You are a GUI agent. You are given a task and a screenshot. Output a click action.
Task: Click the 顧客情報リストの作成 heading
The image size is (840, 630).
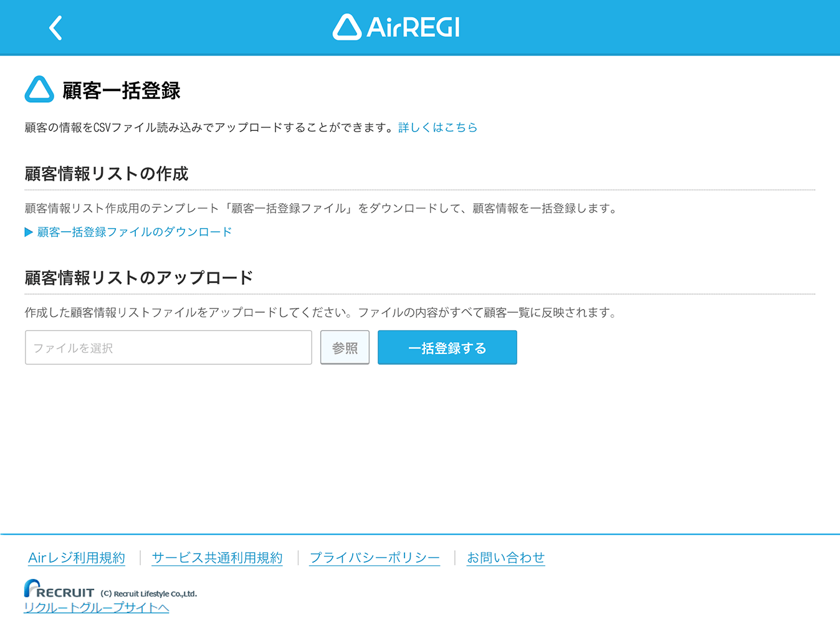(107, 174)
